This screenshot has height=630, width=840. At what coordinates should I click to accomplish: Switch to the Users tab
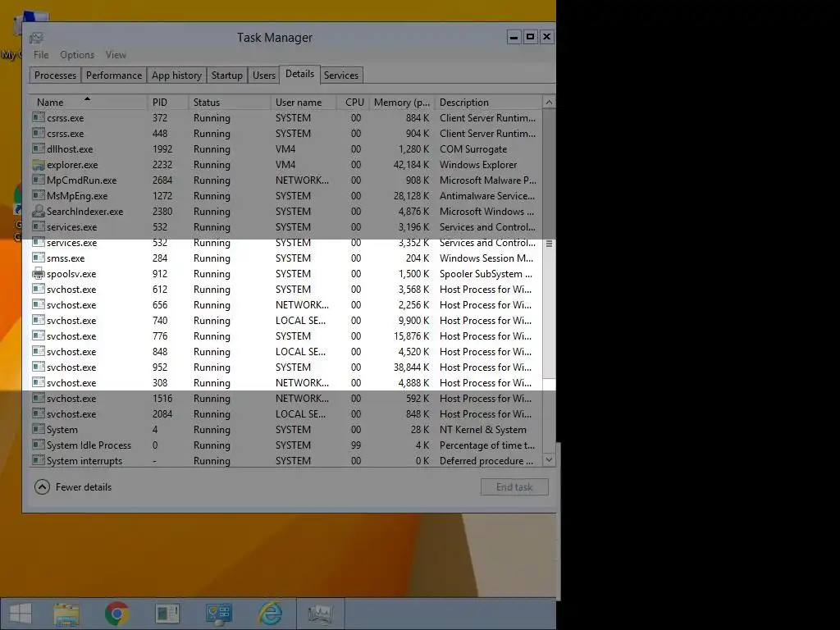(264, 75)
